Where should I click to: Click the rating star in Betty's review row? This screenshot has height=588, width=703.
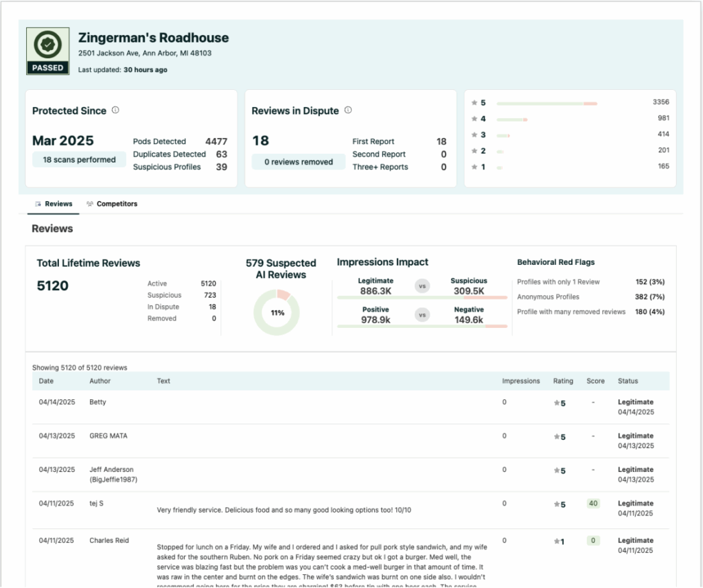pyautogui.click(x=557, y=403)
